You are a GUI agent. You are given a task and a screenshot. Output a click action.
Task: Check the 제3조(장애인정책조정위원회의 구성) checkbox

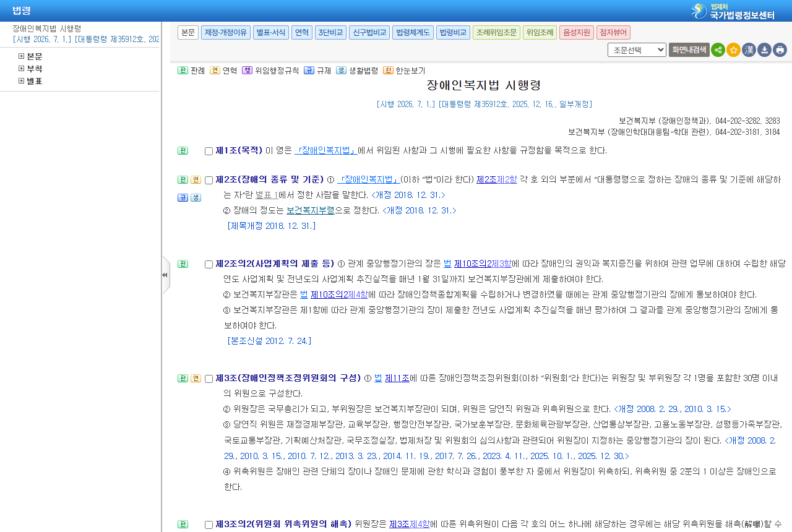[209, 379]
